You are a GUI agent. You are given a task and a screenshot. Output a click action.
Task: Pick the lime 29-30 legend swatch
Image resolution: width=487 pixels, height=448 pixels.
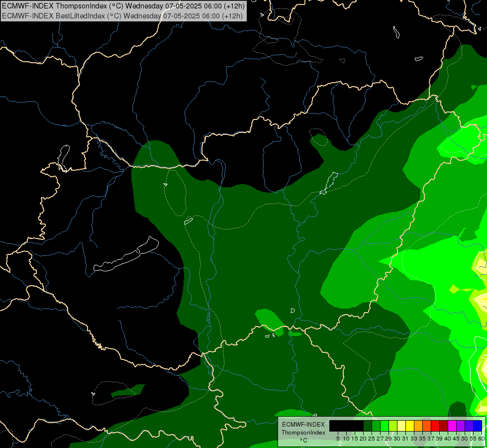(x=393, y=426)
